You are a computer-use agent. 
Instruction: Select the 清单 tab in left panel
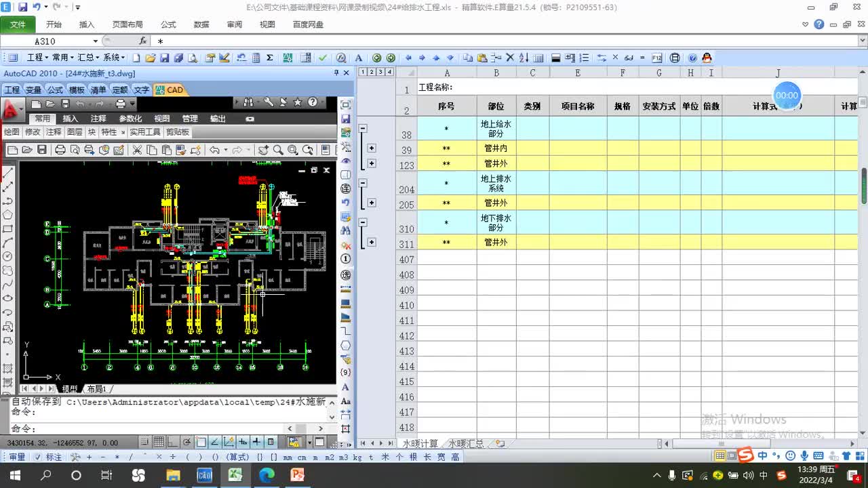click(x=98, y=89)
